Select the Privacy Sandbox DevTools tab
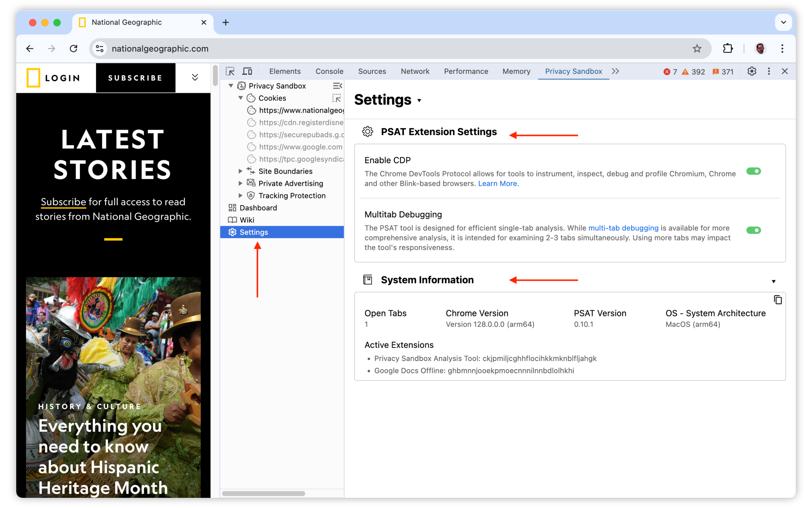 [x=573, y=71]
